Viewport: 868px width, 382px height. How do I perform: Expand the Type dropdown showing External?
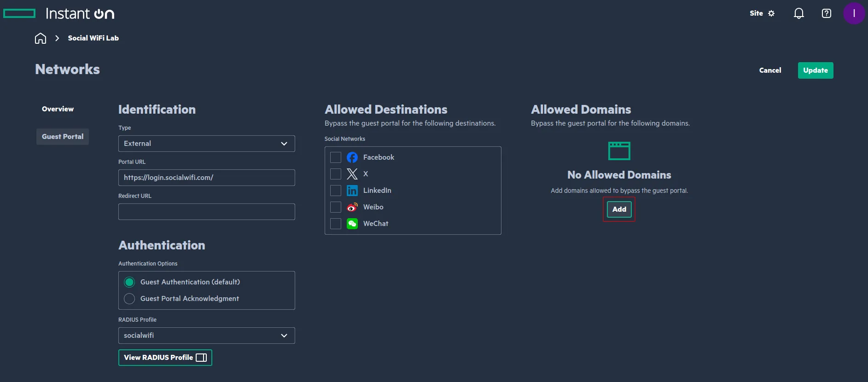pyautogui.click(x=206, y=144)
